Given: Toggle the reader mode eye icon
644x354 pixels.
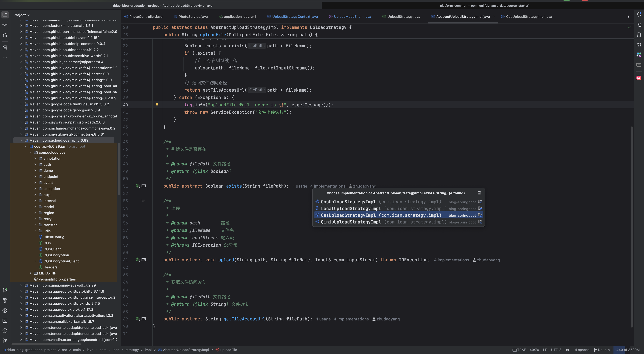Looking at the screenshot, I should (x=568, y=350).
